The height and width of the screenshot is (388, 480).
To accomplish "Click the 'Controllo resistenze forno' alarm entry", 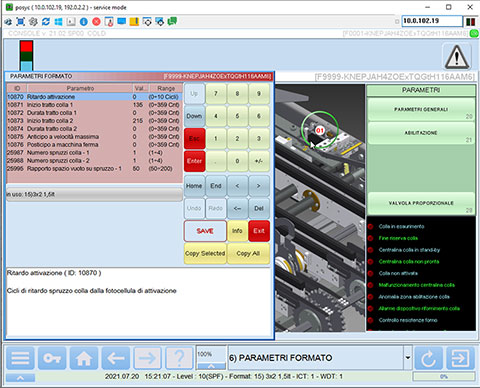I will (408, 320).
